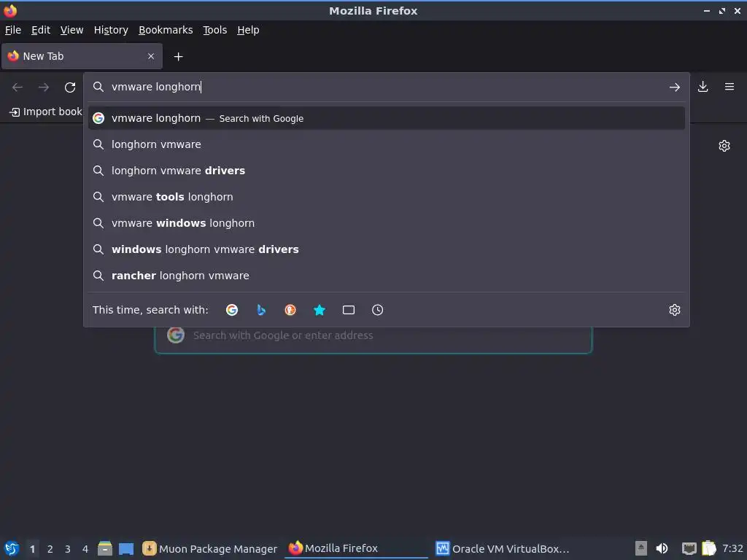Viewport: 747px width, 560px height.
Task: Search History using clock icon
Action: click(x=377, y=310)
